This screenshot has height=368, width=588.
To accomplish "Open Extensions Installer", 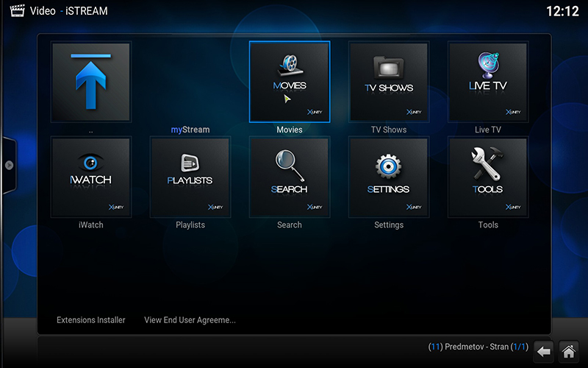I will (91, 320).
